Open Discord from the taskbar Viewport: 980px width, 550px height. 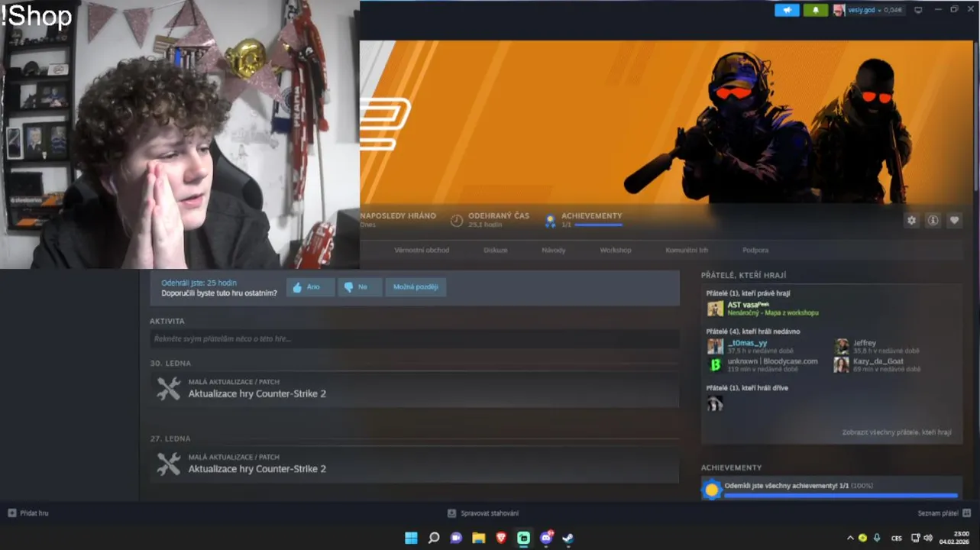pos(546,538)
